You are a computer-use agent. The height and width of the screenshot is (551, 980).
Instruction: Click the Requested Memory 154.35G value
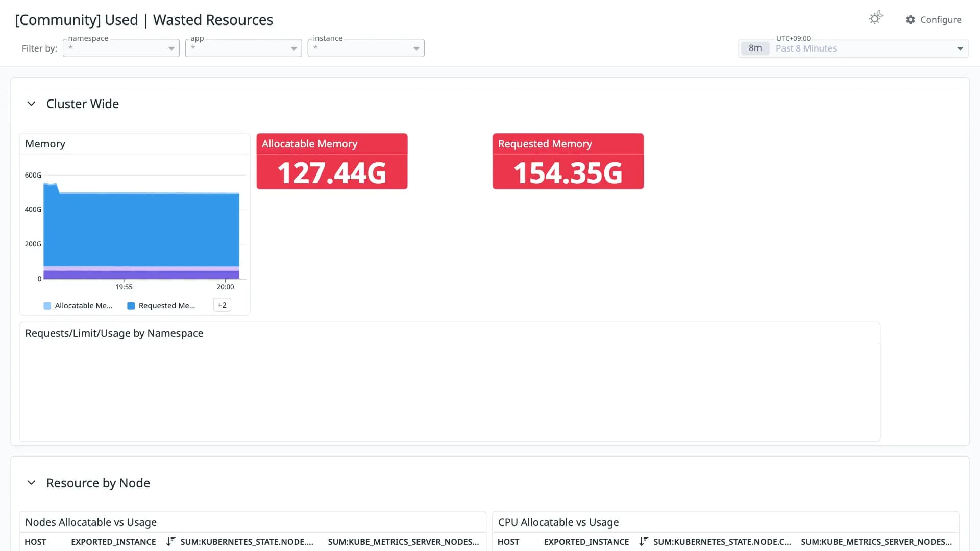(568, 172)
